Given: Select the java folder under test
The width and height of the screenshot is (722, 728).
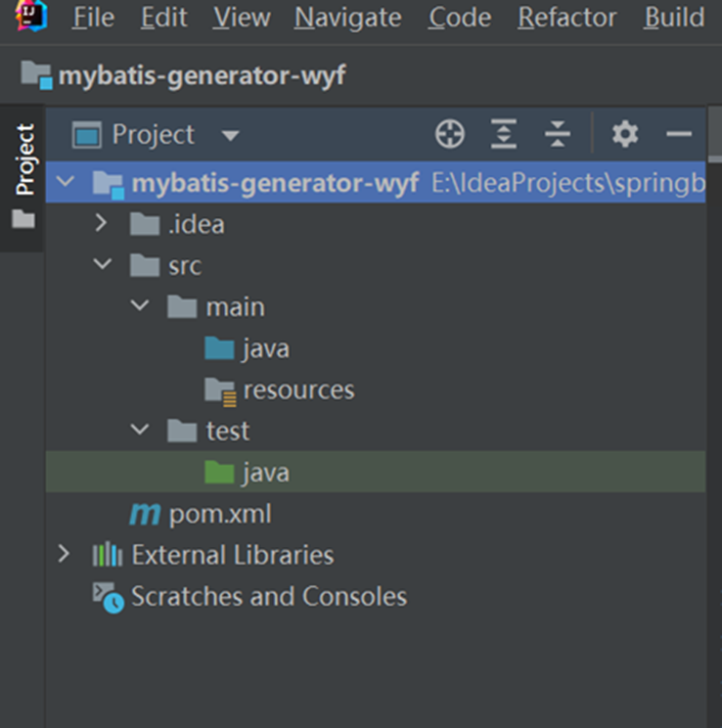Looking at the screenshot, I should pos(266,474).
